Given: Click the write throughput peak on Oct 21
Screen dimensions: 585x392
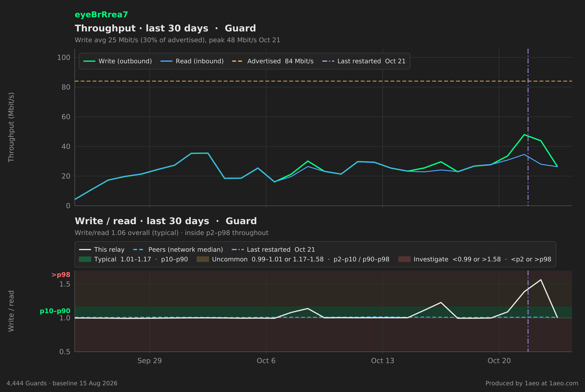Looking at the screenshot, I should pyautogui.click(x=524, y=135).
